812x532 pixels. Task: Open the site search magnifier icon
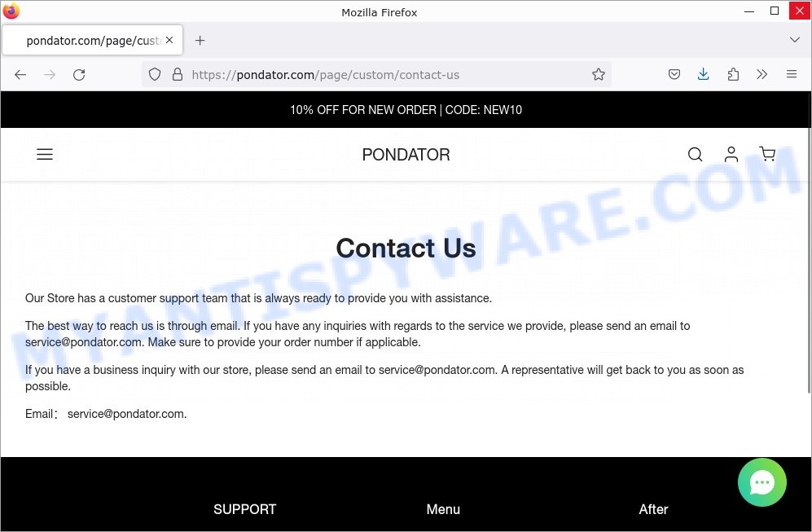pos(695,154)
